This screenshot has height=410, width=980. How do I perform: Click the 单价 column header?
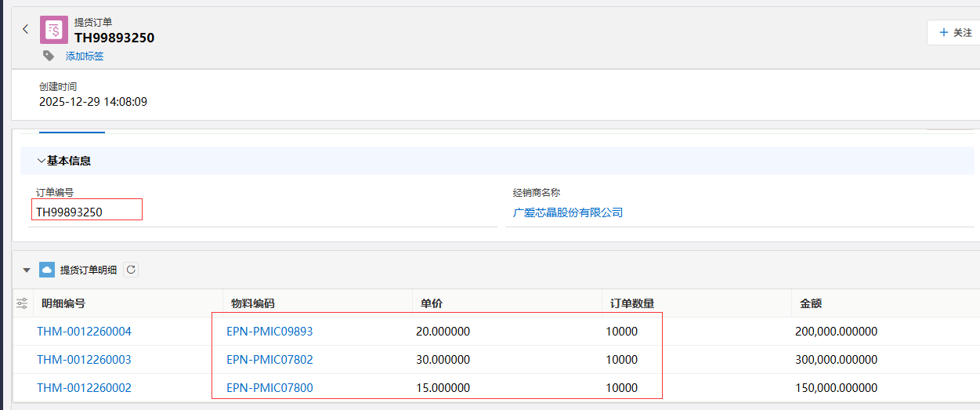click(432, 303)
